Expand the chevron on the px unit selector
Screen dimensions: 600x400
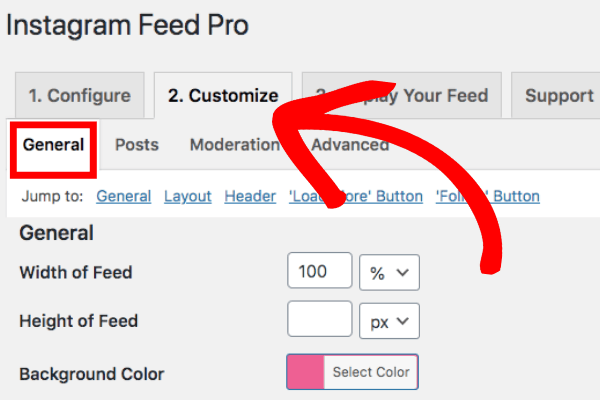(x=403, y=321)
